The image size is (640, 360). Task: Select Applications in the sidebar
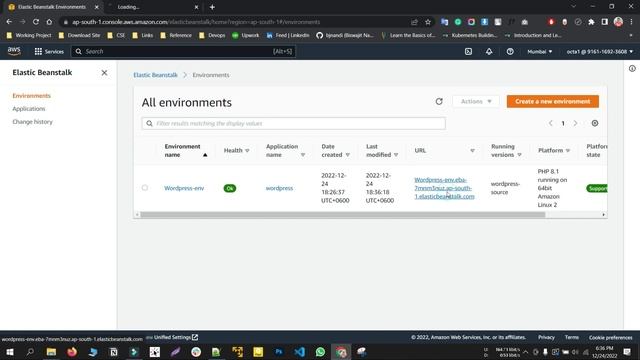point(29,109)
